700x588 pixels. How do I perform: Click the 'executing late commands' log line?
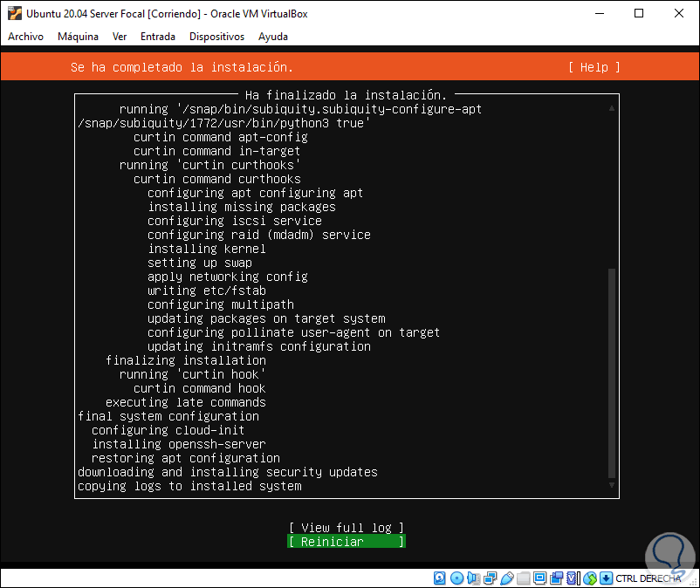click(186, 402)
